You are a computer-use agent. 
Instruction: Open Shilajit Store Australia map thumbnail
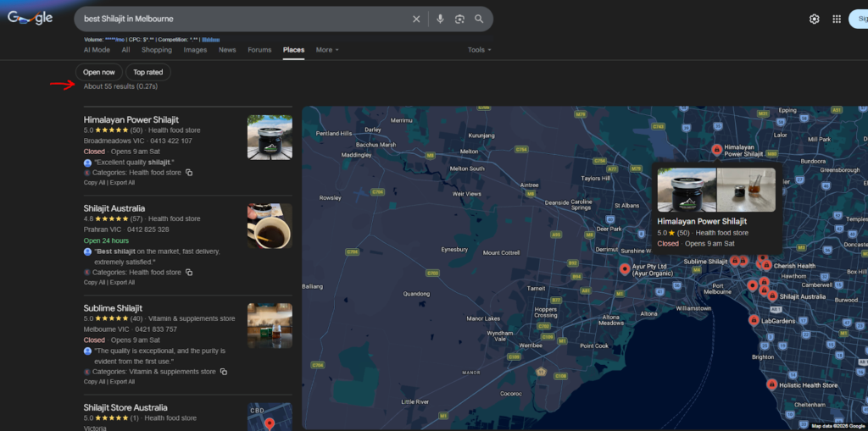[x=270, y=417]
